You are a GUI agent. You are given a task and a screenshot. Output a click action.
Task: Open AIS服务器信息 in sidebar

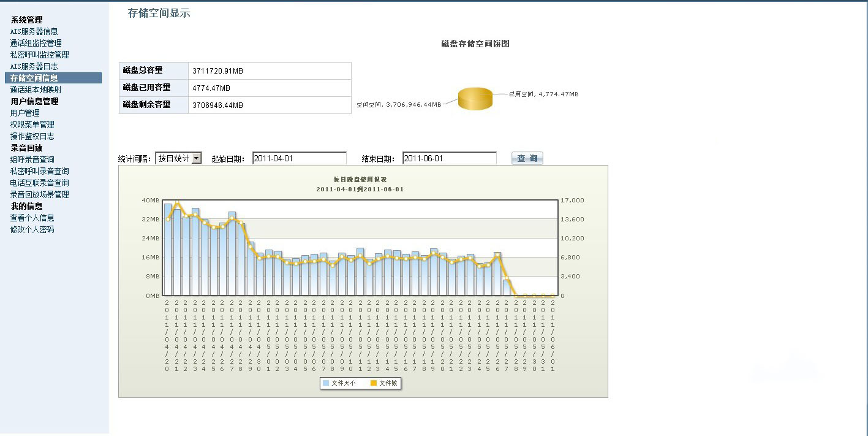[34, 31]
